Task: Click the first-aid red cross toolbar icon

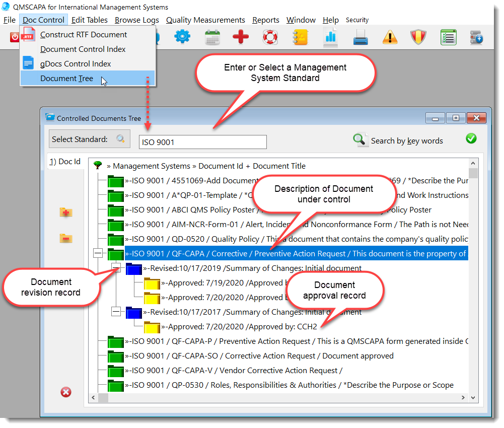Action: click(241, 37)
